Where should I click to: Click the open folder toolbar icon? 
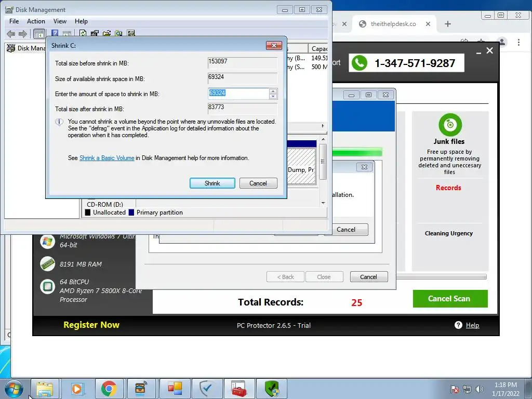coord(107,33)
